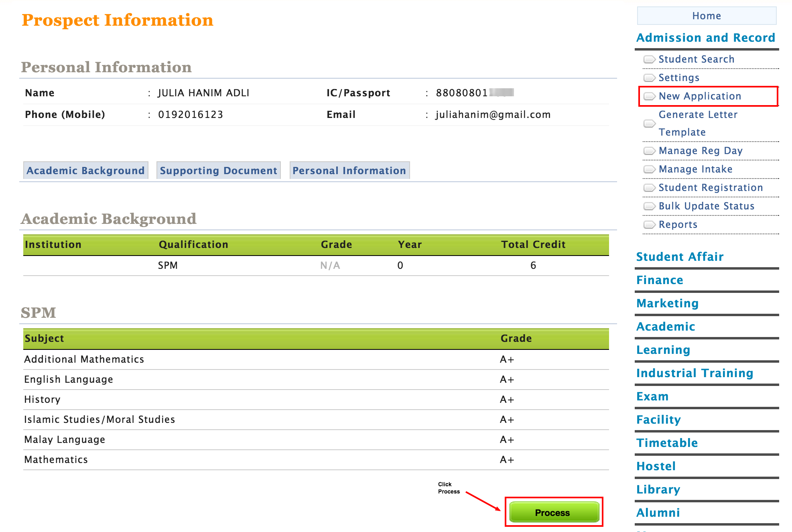The width and height of the screenshot is (792, 532).
Task: Expand the Student Affair section
Action: 680,257
